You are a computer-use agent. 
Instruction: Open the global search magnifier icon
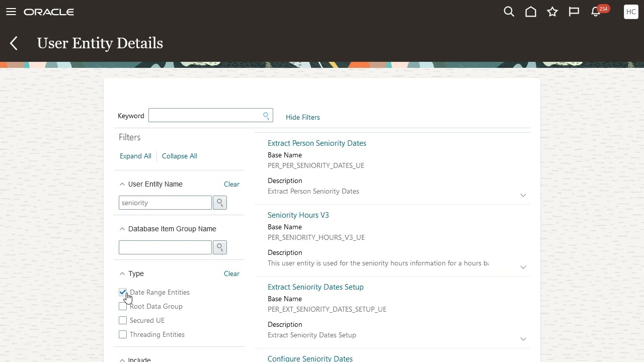[509, 12]
